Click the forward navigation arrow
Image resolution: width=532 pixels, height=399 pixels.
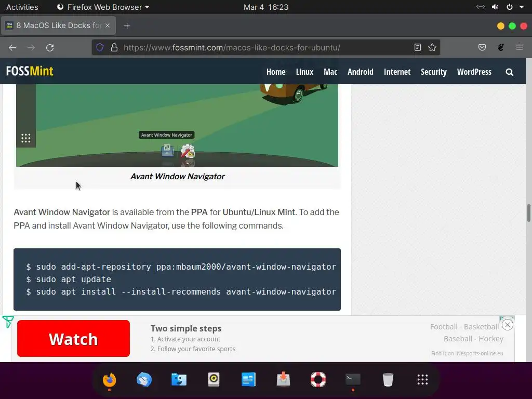click(31, 47)
